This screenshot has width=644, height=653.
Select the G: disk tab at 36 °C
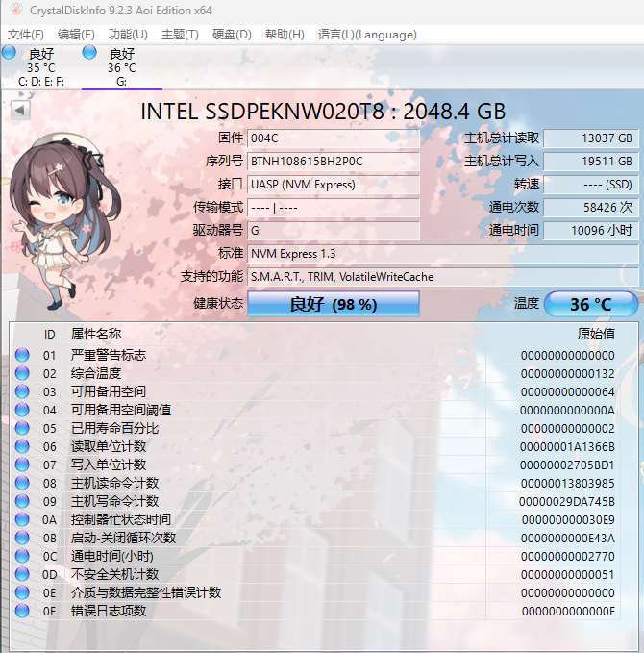(x=121, y=67)
